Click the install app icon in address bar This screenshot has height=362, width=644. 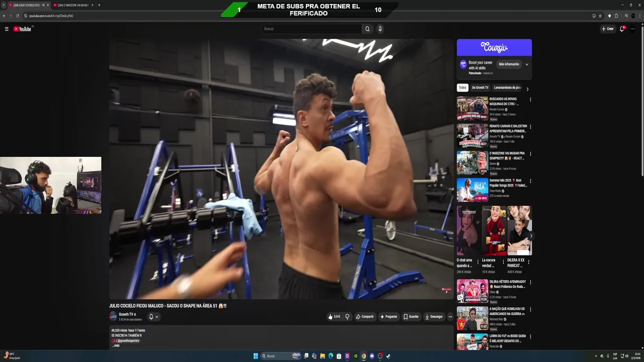(594, 16)
